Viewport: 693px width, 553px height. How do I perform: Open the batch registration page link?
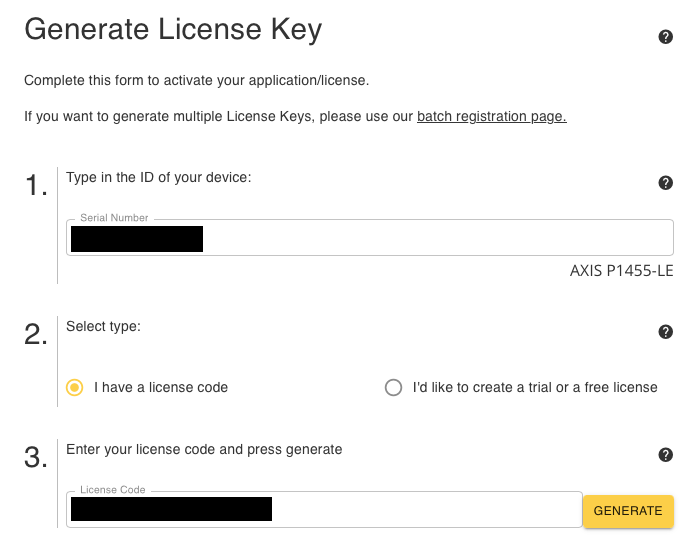pos(491,117)
